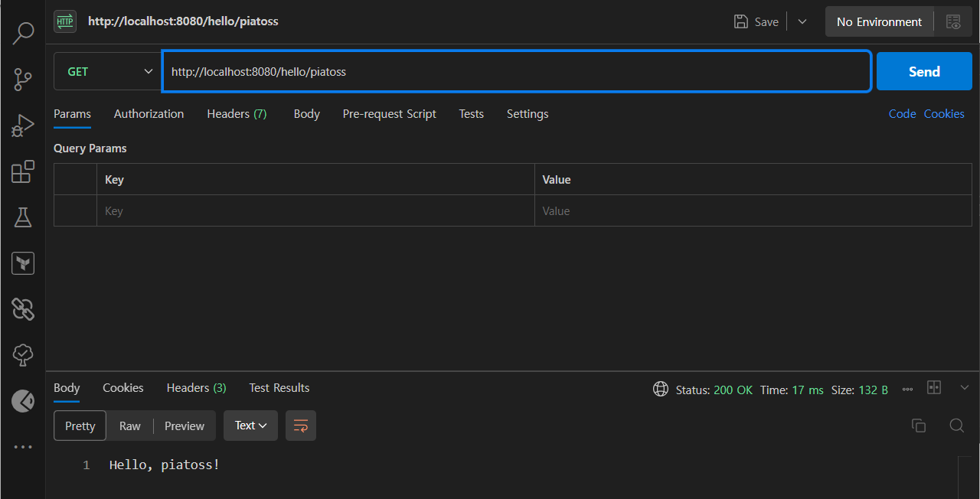Click the globe network icon next to Status
980x499 pixels.
coord(661,389)
